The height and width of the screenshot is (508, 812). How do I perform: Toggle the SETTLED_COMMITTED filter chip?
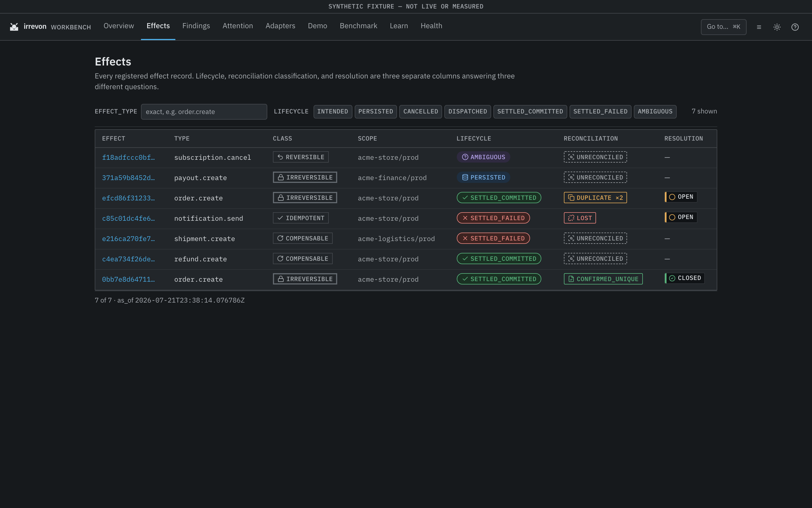coord(530,111)
